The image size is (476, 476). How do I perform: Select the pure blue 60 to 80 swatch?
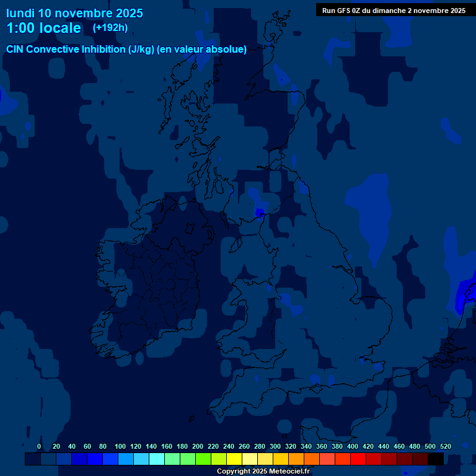(95, 459)
